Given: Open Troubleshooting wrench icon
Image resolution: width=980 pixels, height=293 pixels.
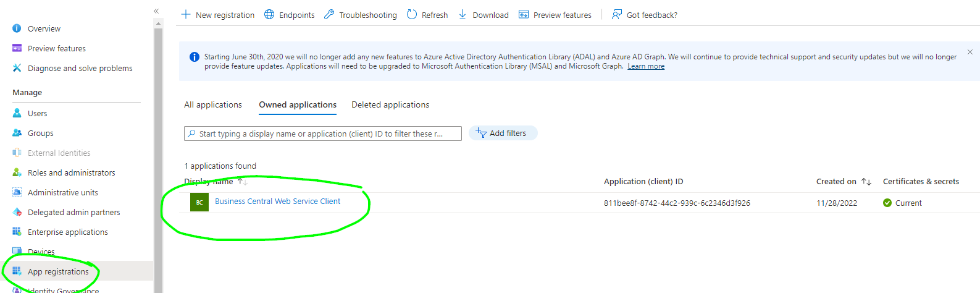Looking at the screenshot, I should [329, 14].
